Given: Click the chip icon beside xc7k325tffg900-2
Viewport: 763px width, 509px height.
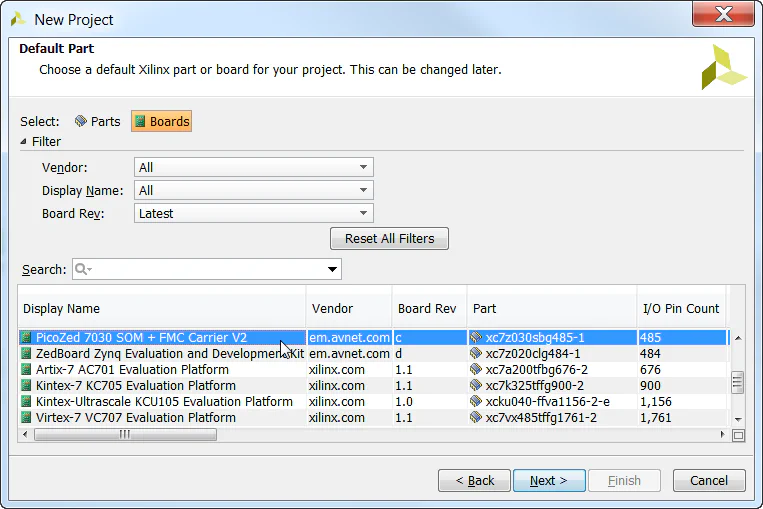Looking at the screenshot, I should (476, 385).
